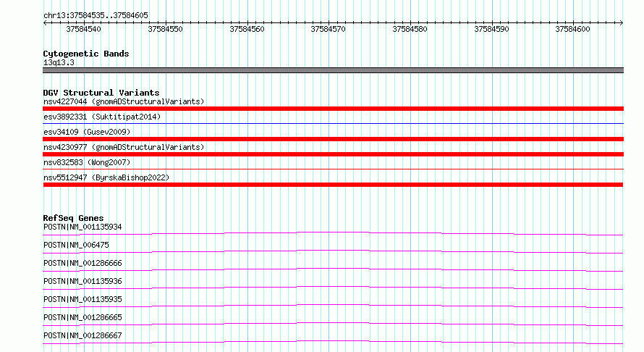The height and width of the screenshot is (352, 644).
Task: Click ruler position 37584580
Action: pos(410,29)
